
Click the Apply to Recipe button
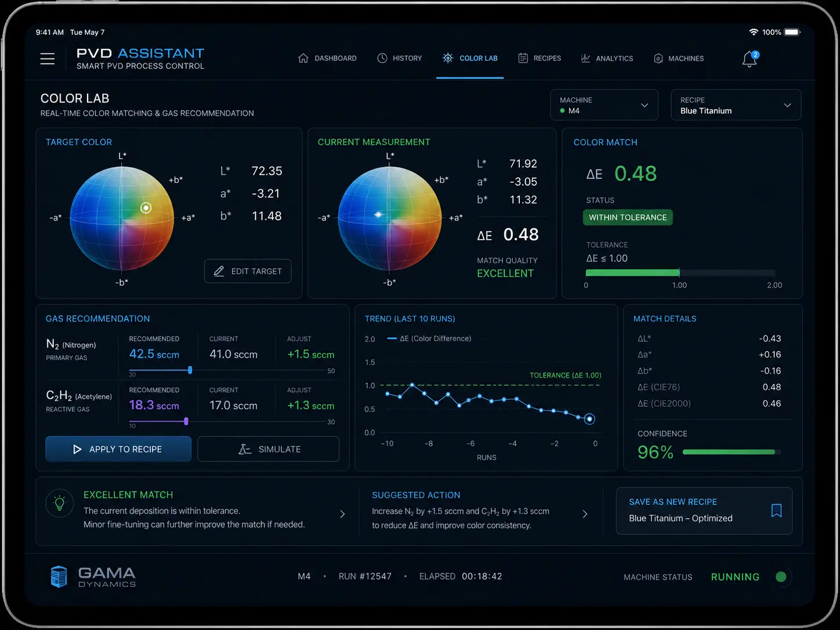118,449
